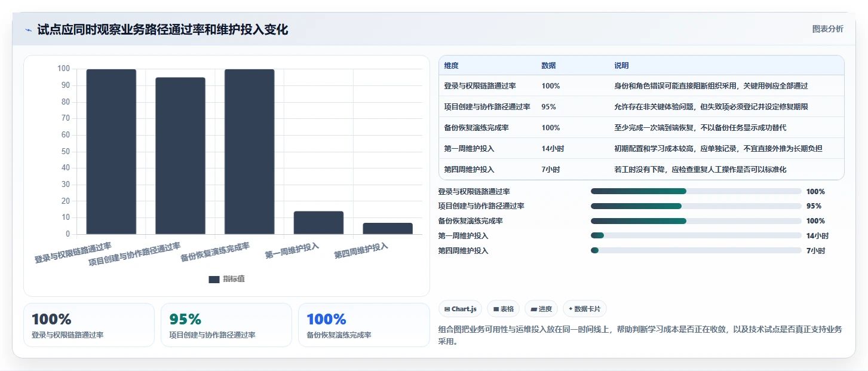Toggle the 指标值 legend swatch in chart
The height and width of the screenshot is (371, 868).
coord(214,280)
